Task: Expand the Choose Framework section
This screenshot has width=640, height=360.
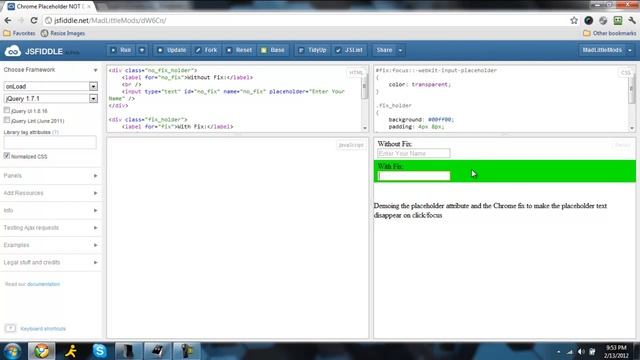Action: point(50,70)
